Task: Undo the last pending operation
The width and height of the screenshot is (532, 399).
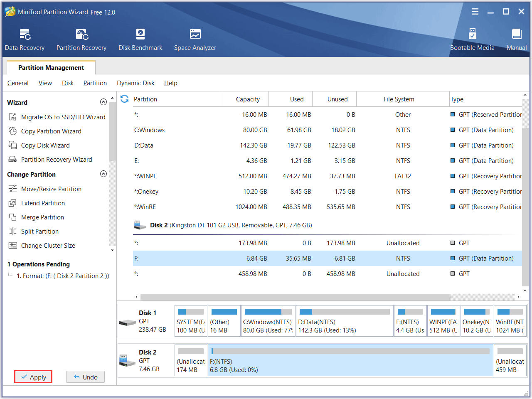Action: coord(85,377)
